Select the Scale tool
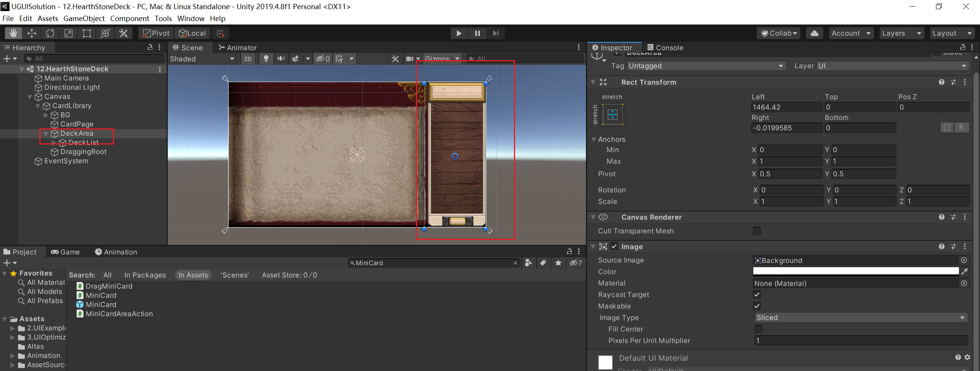The height and width of the screenshot is (371, 980). tap(69, 33)
